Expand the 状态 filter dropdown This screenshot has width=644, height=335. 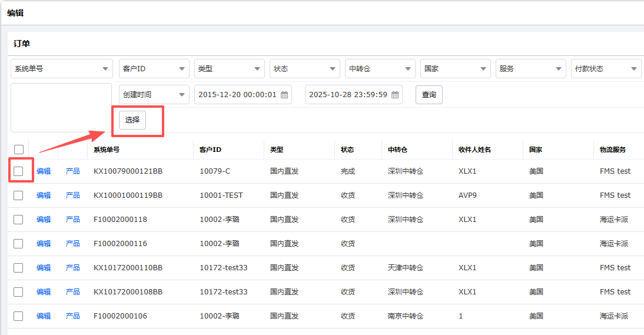[304, 69]
